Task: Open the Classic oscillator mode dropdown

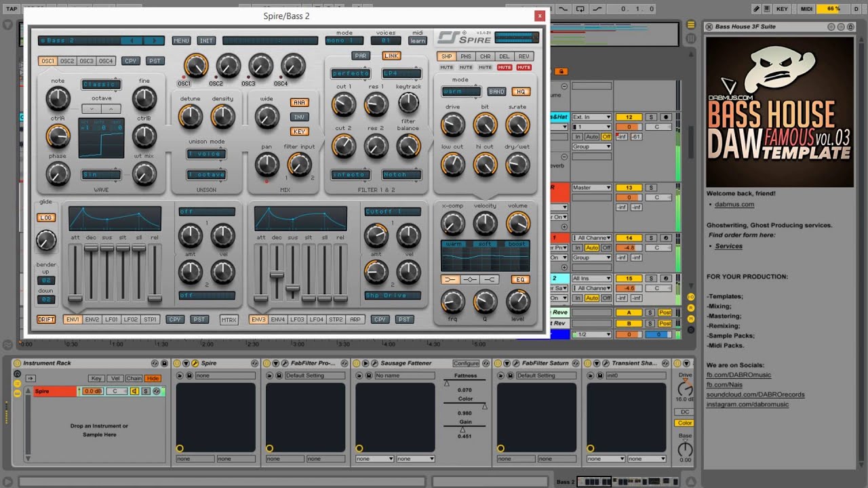Action: [101, 85]
